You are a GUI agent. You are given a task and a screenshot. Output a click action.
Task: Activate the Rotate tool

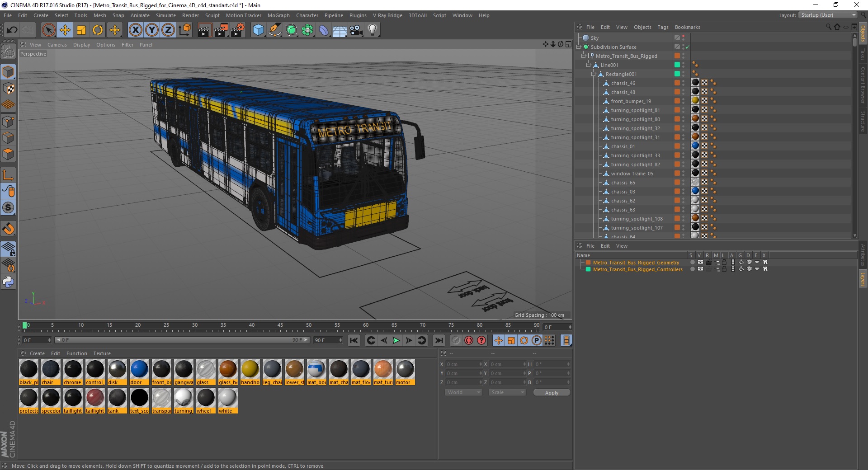pyautogui.click(x=98, y=30)
